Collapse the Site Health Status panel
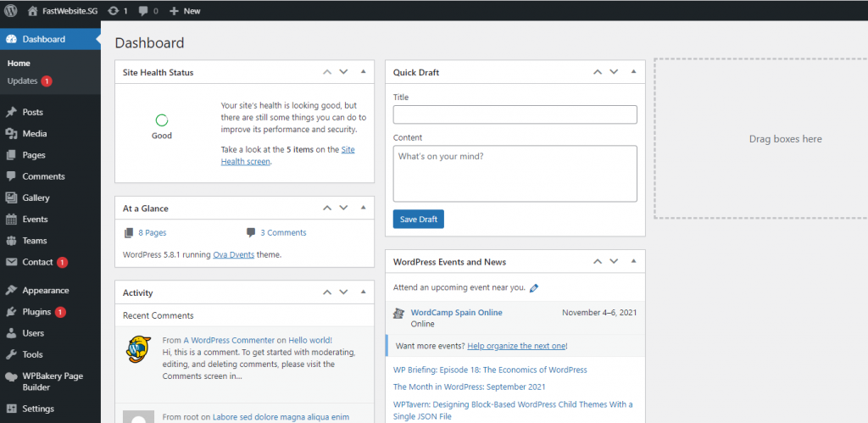This screenshot has height=423, width=868. pos(363,72)
